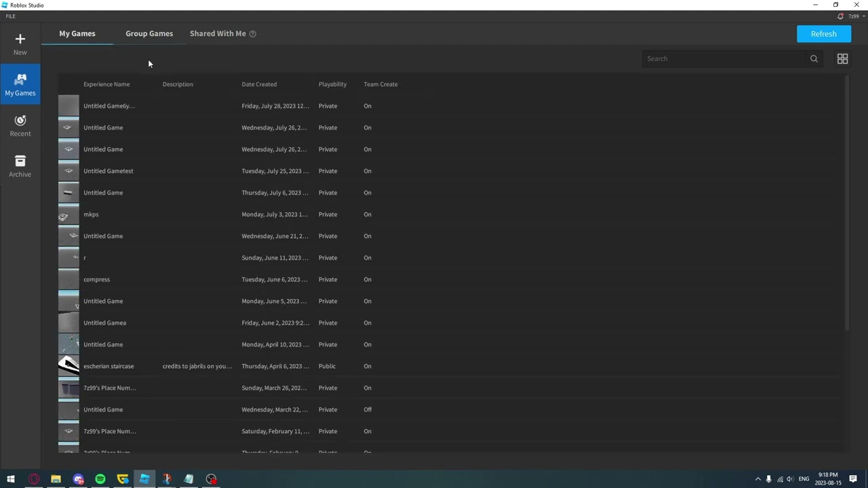Open the My Games sidebar section
The image size is (868, 488).
click(20, 85)
